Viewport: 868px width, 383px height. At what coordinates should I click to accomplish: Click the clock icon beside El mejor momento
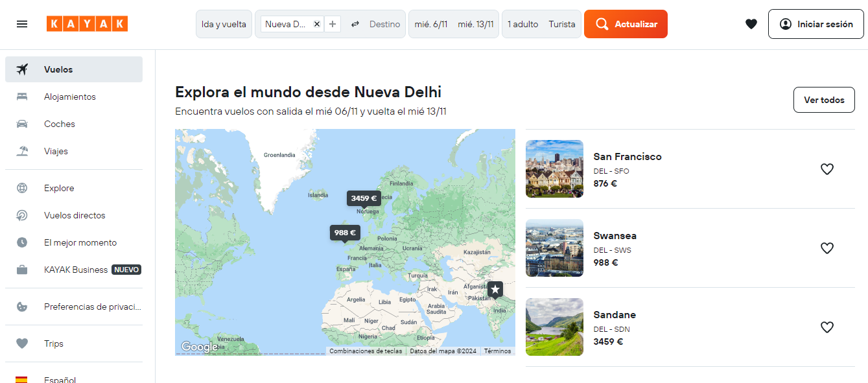[22, 242]
